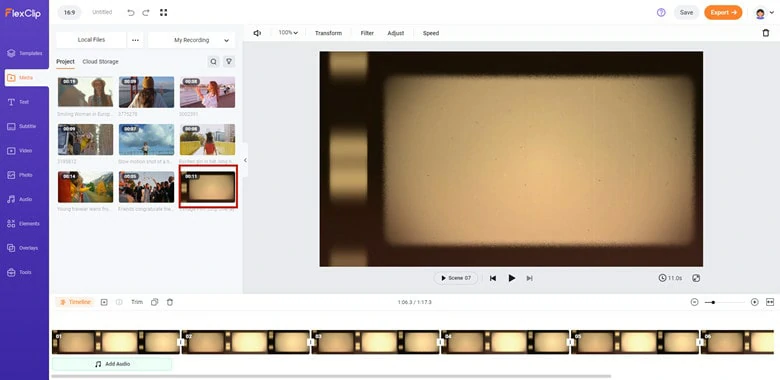Screen dimensions: 780x380
Task: Open the Filter options
Action: coord(367,33)
